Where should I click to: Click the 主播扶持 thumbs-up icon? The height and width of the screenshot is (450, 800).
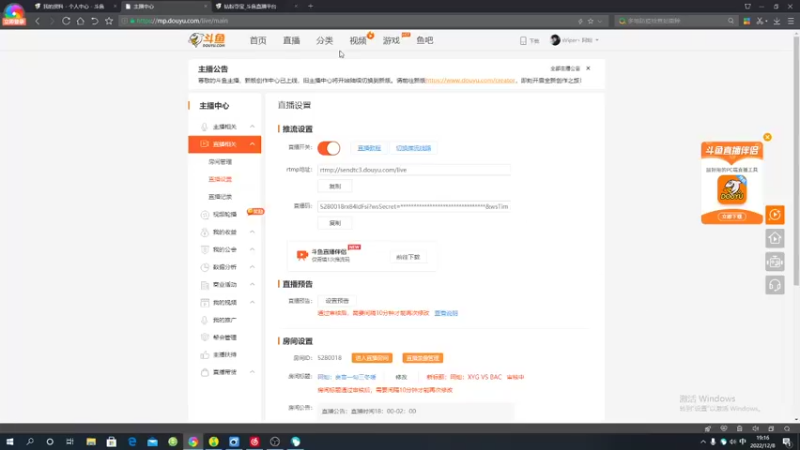205,355
